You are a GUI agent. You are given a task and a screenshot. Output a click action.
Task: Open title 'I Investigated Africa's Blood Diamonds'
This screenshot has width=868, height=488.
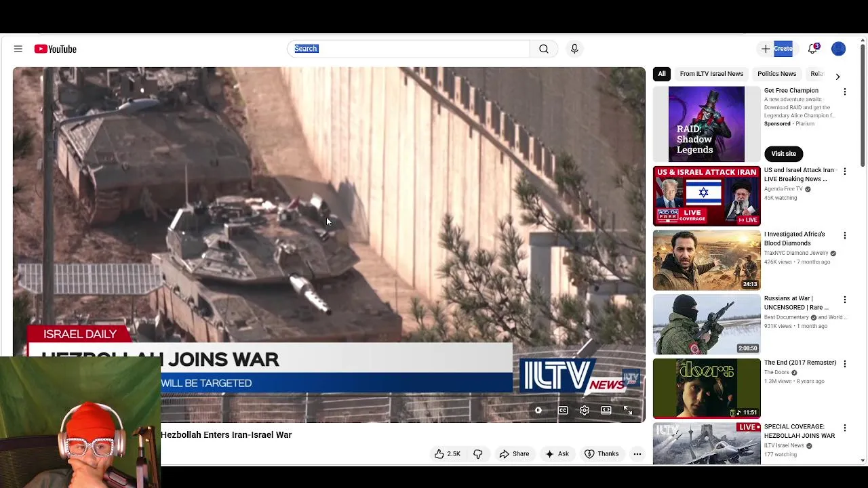point(794,239)
